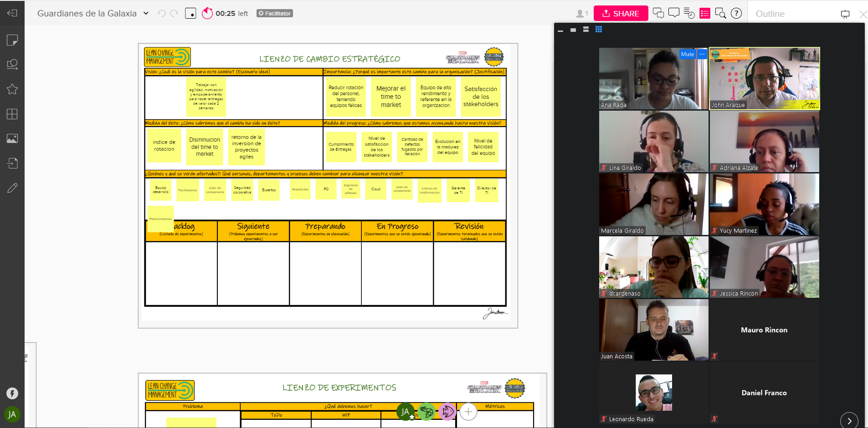Select the 'Nivel de felicidad del equipo' sticky
This screenshot has width=868, height=428.
(x=483, y=147)
